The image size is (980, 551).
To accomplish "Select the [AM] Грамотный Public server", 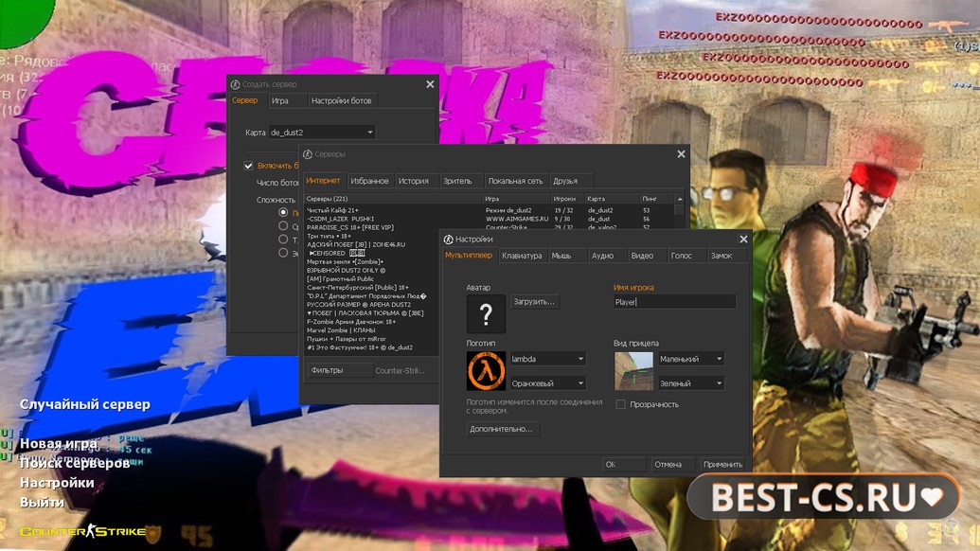I will click(x=372, y=279).
